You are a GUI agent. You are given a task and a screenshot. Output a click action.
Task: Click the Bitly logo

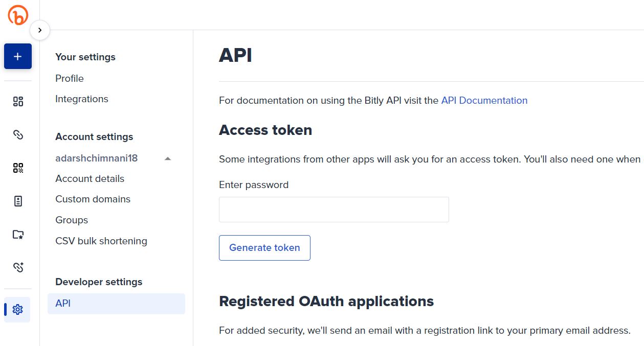point(18,15)
